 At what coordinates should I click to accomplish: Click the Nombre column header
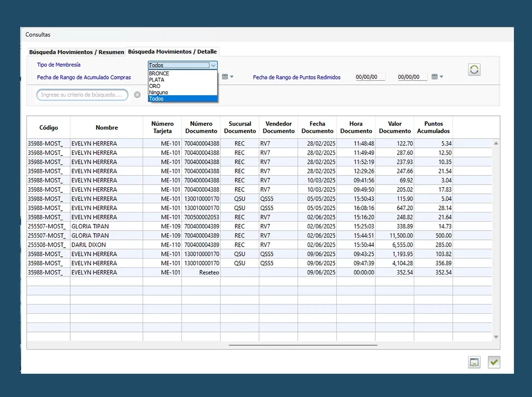(x=106, y=127)
